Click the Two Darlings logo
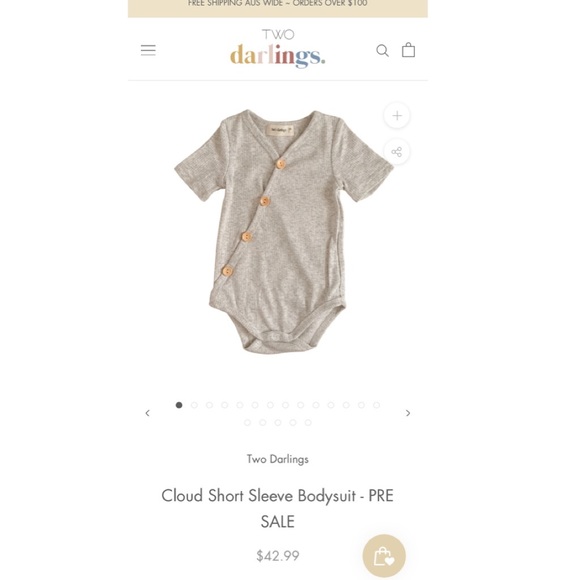This screenshot has width=580, height=580. tap(277, 49)
